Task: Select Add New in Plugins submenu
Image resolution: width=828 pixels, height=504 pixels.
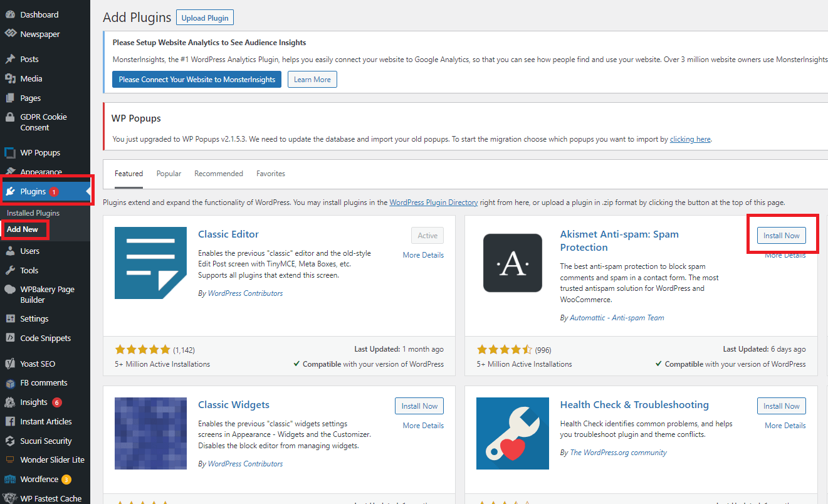Action: click(23, 229)
